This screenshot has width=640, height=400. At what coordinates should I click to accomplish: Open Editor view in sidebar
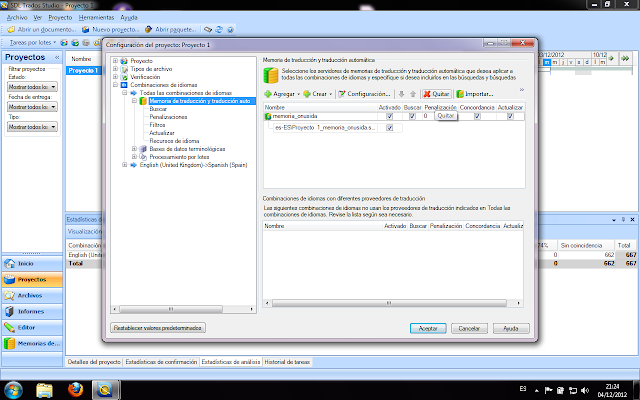click(32, 327)
